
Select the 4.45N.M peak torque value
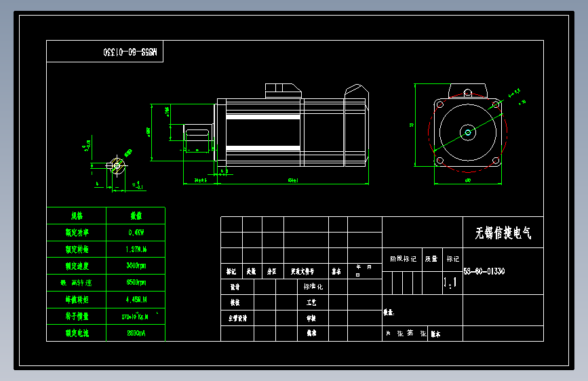(136, 300)
